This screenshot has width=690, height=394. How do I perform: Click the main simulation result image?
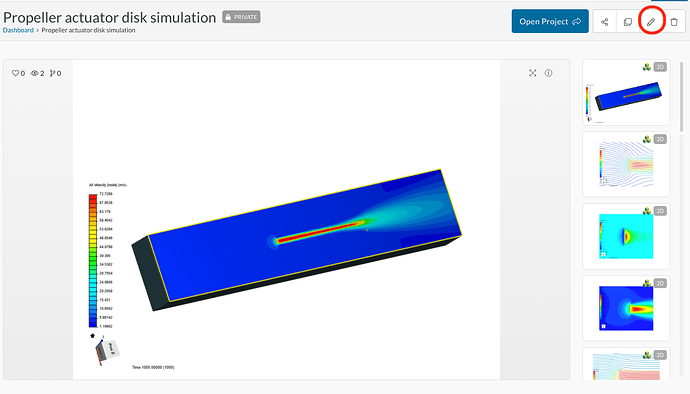click(286, 219)
